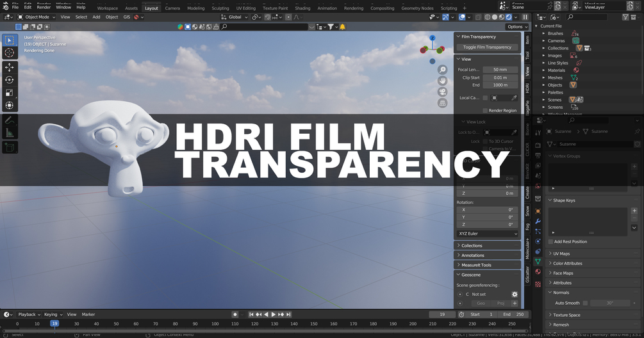Select rendered viewport shading mode

coord(509,17)
